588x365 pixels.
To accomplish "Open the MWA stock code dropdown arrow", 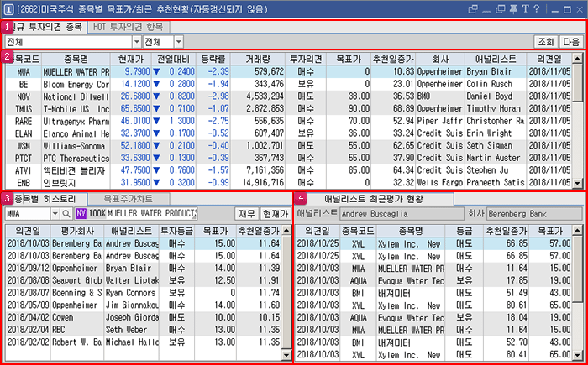I will (55, 214).
